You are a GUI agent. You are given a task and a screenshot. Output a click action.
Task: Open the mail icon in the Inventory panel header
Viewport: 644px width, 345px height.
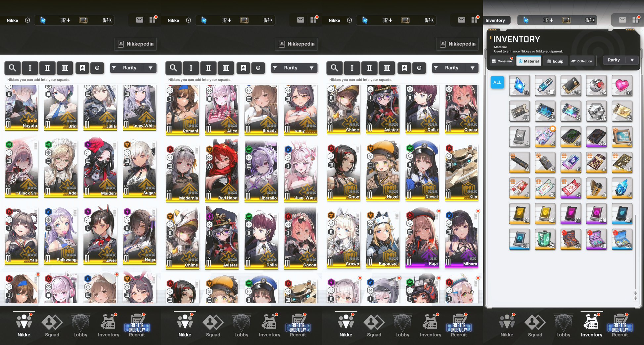click(x=622, y=20)
